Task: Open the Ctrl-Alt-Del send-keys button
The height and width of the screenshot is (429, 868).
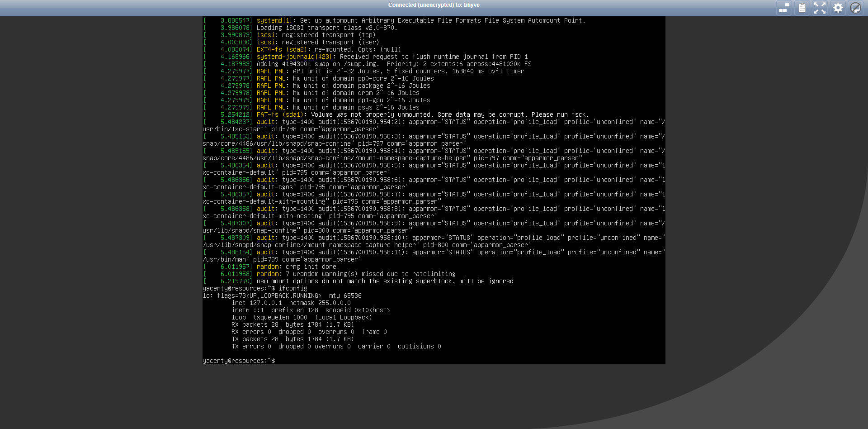Action: (784, 8)
